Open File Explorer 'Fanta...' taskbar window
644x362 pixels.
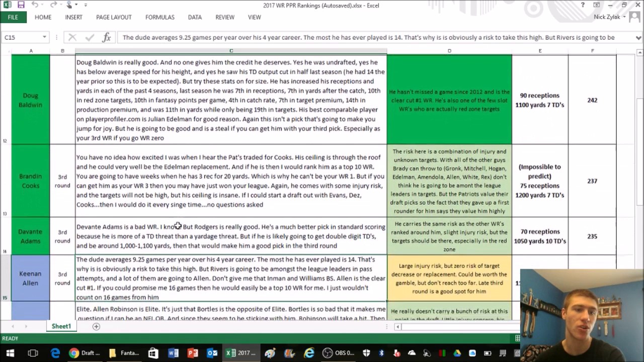click(x=124, y=353)
